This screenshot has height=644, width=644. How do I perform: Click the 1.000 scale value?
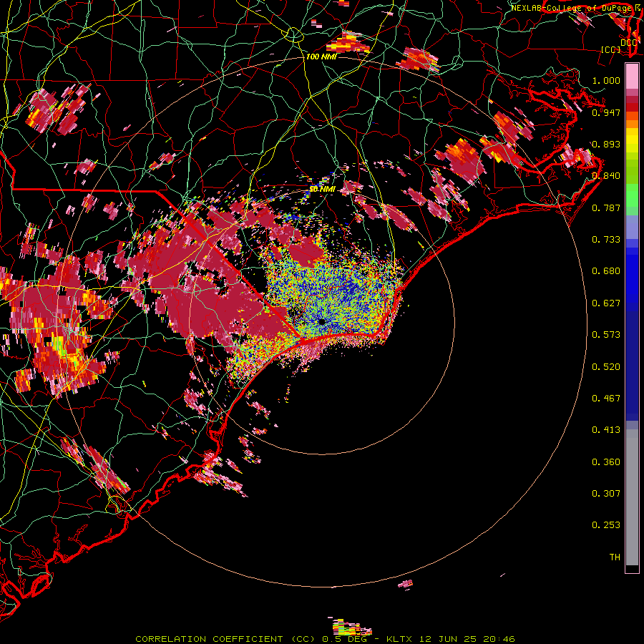click(606, 80)
